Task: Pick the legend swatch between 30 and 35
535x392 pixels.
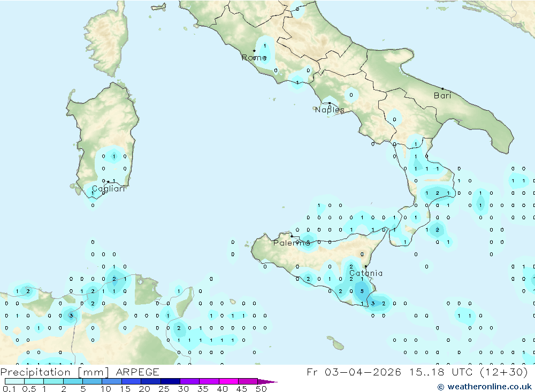Action: [189, 381]
